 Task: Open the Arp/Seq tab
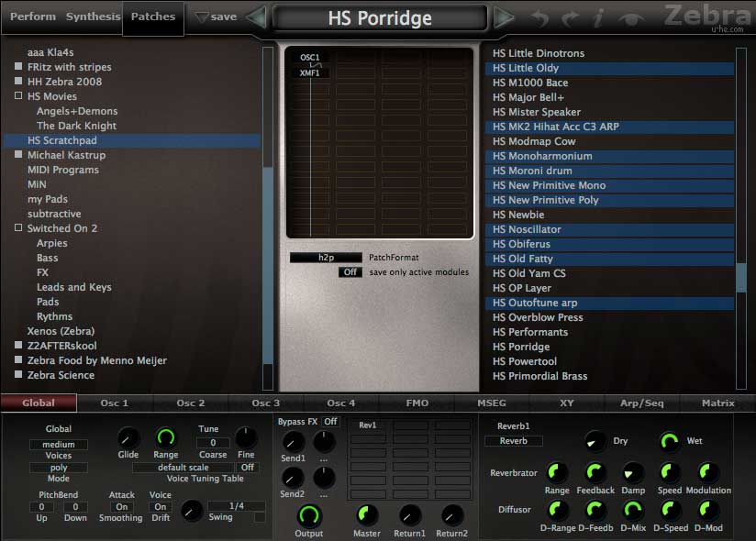point(641,403)
